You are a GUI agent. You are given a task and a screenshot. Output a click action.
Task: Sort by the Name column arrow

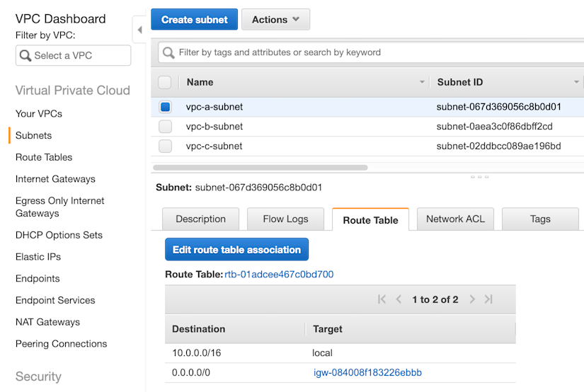pyautogui.click(x=423, y=82)
